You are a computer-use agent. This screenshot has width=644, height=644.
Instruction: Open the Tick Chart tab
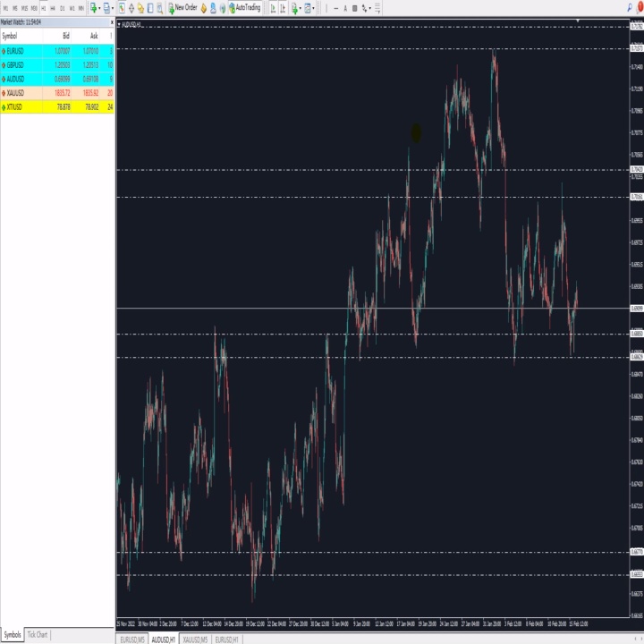(38, 634)
